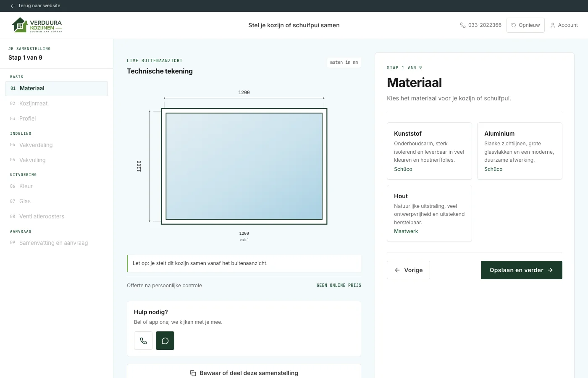Click the phone call icon under Hulp nodig
This screenshot has height=378, width=588.
(143, 341)
